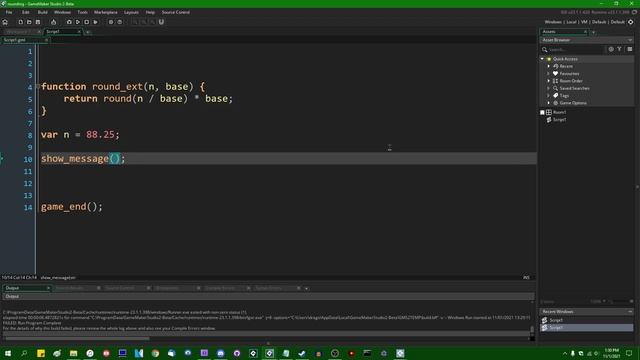Open the Asset Browser hamburger menu
Viewport: 640px width, 360px height.
click(x=630, y=49)
